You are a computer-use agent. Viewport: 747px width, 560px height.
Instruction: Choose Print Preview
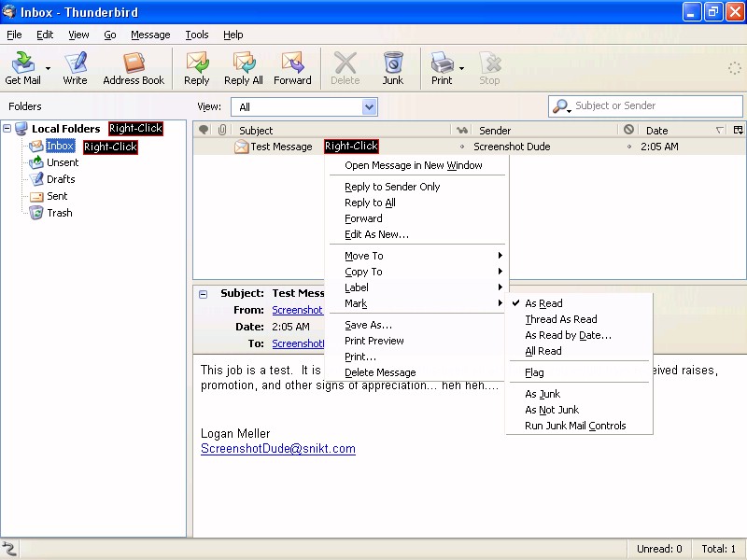coord(416,341)
